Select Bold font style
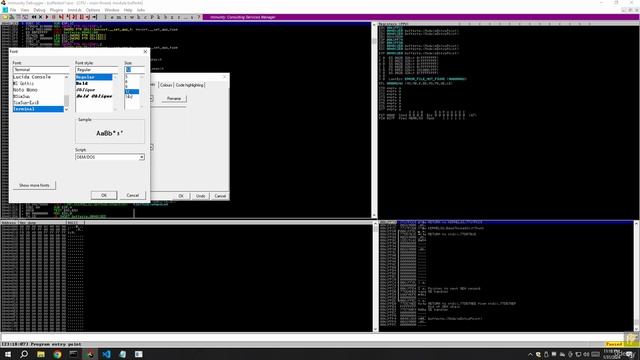The width and height of the screenshot is (640, 360). tap(93, 83)
